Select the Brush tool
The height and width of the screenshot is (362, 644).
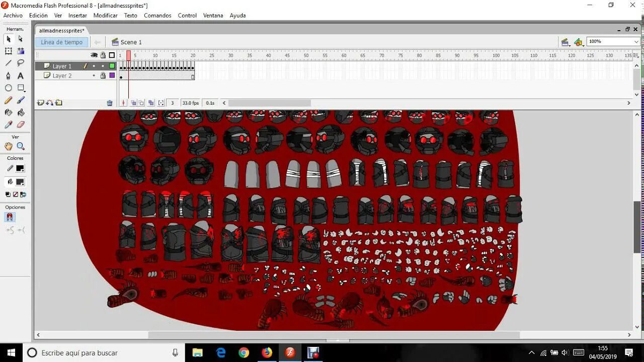[21, 100]
